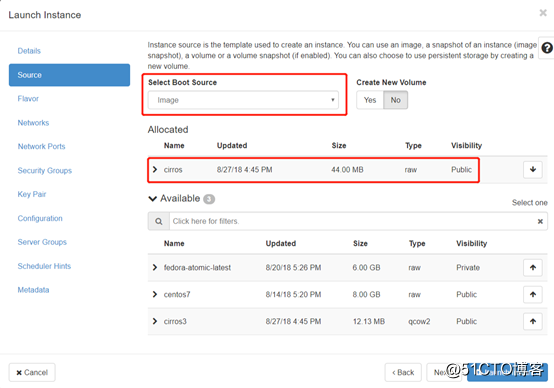The image size is (554, 388).
Task: Click the Private visibility cell
Action: click(x=468, y=268)
